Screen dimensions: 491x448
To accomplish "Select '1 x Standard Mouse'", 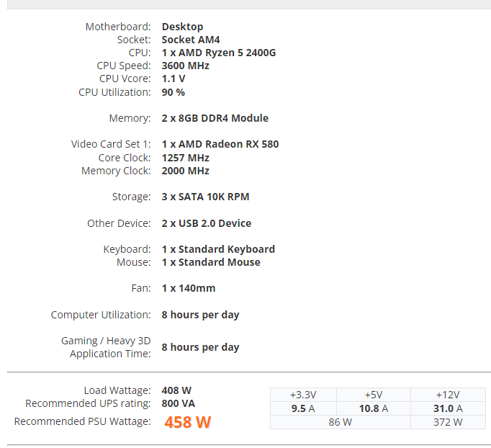I will 211,262.
